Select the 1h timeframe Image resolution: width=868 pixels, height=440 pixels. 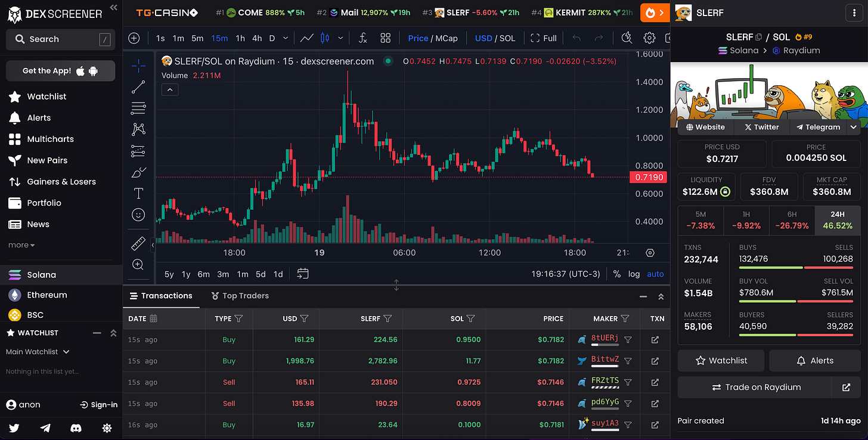240,38
